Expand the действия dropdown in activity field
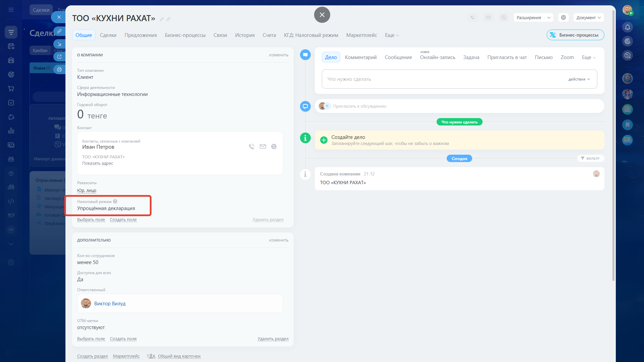This screenshot has height=362, width=644. (579, 79)
